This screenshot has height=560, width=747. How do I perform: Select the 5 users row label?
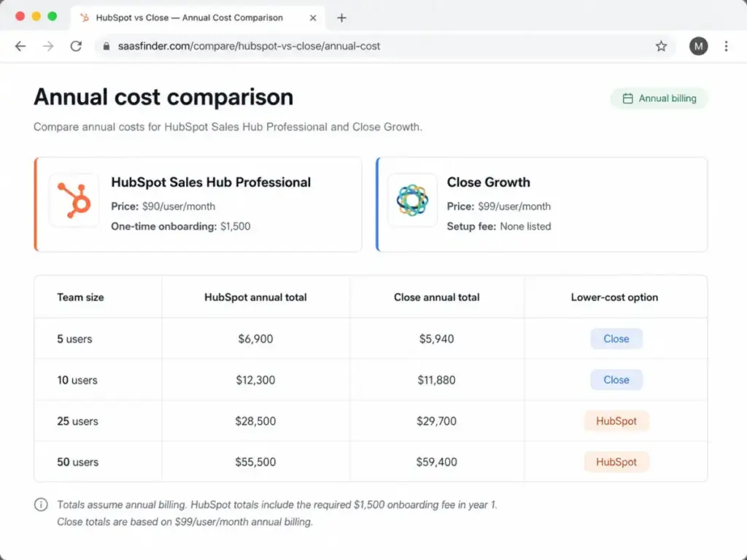75,339
